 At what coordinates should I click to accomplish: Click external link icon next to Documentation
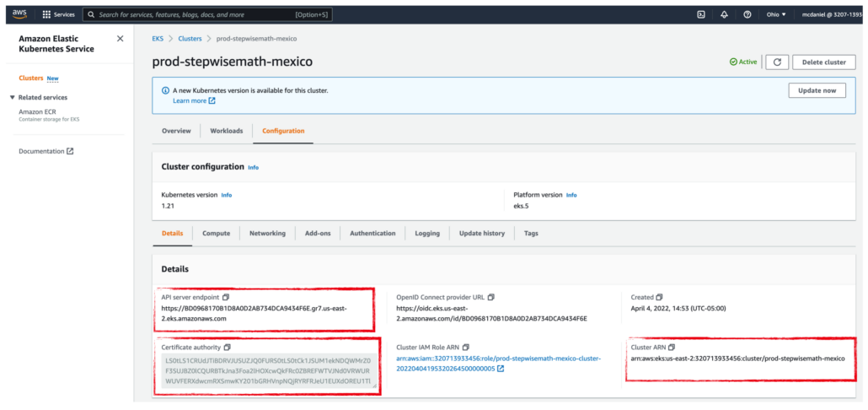click(70, 151)
